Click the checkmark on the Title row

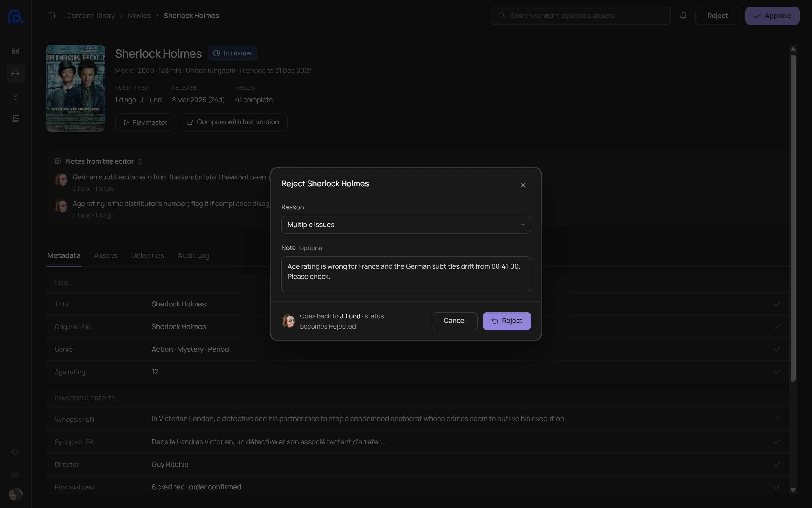[777, 304]
